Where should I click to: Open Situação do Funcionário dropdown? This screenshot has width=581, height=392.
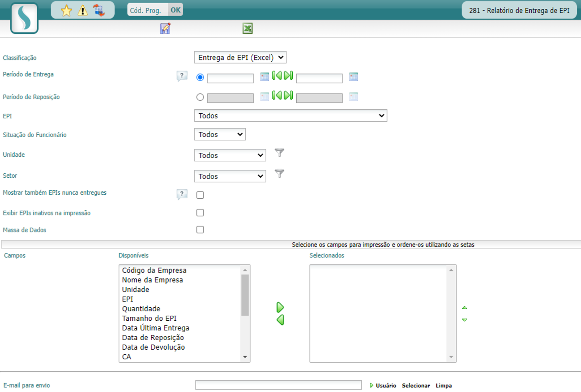tap(220, 135)
